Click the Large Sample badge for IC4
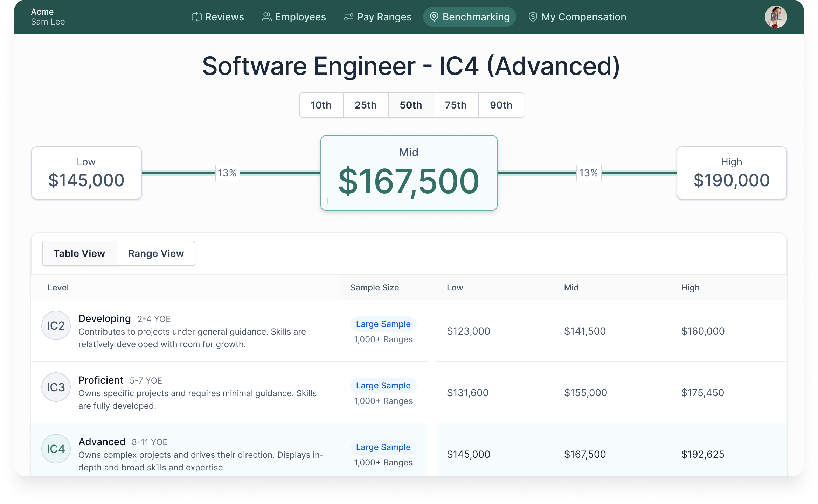The width and height of the screenshot is (818, 504). coord(383,447)
